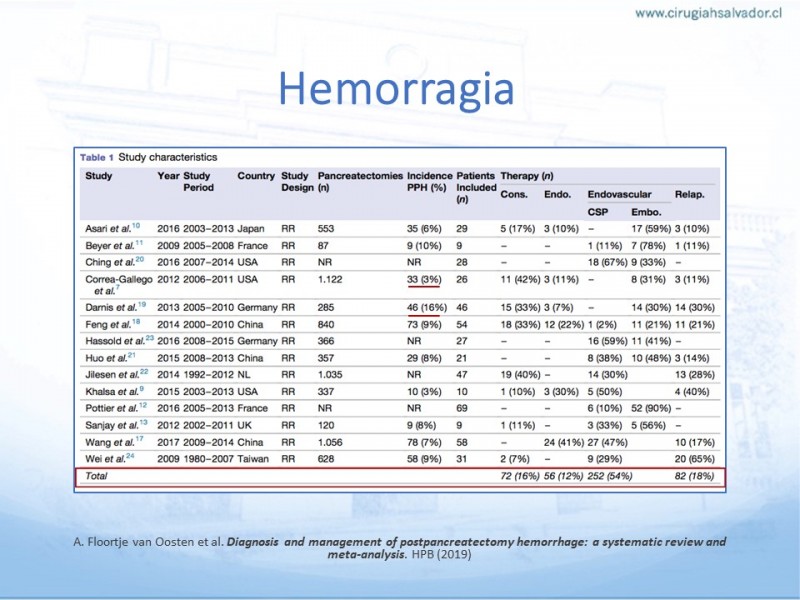The image size is (800, 600).
Task: Select the 'Darnis et al.' study name
Action: [x=111, y=307]
